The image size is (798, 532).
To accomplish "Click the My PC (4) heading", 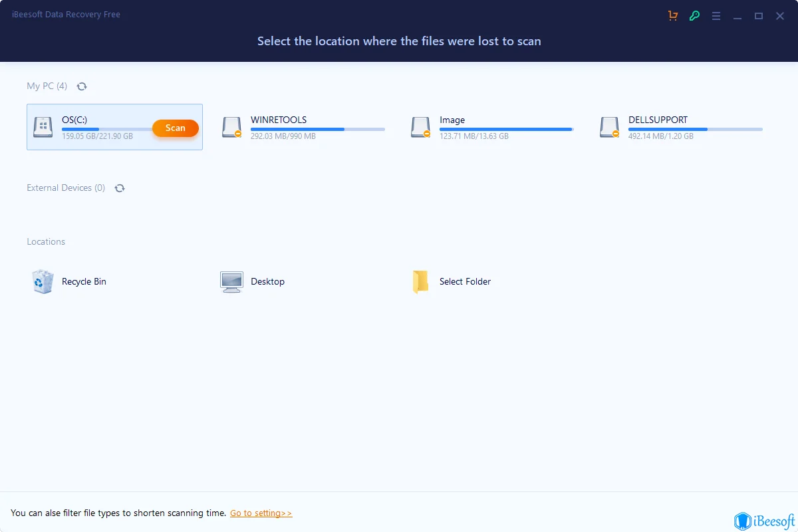I will pos(47,86).
